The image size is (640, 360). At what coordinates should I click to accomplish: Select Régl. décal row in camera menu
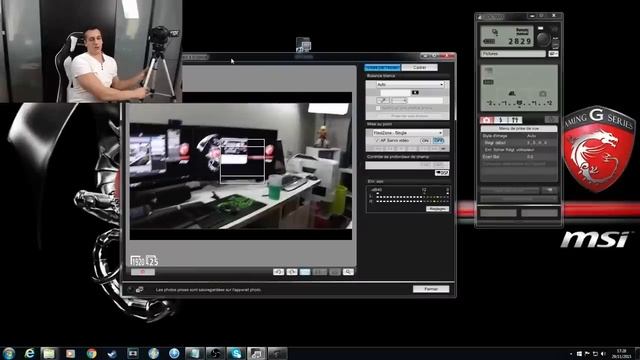pyautogui.click(x=519, y=143)
